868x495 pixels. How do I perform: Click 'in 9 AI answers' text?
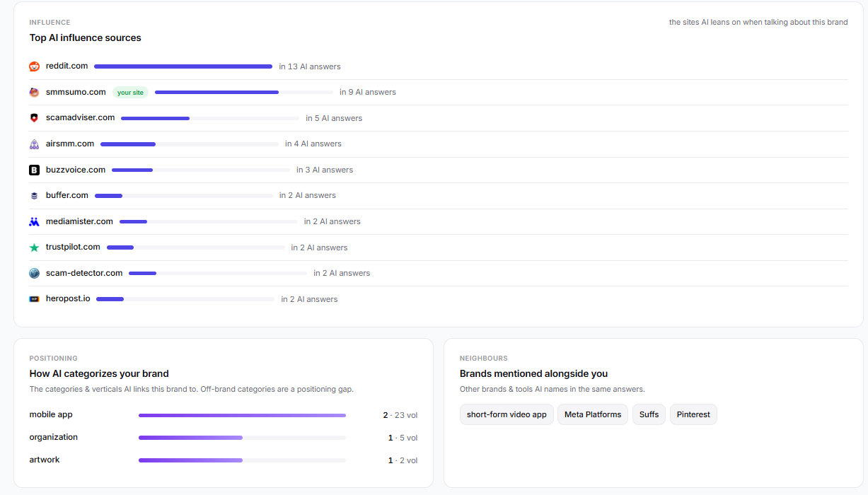tap(368, 92)
